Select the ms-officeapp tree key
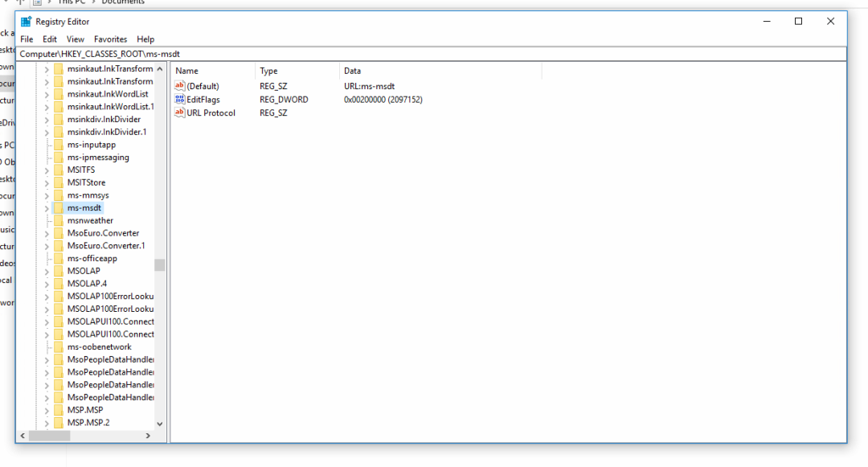 92,258
